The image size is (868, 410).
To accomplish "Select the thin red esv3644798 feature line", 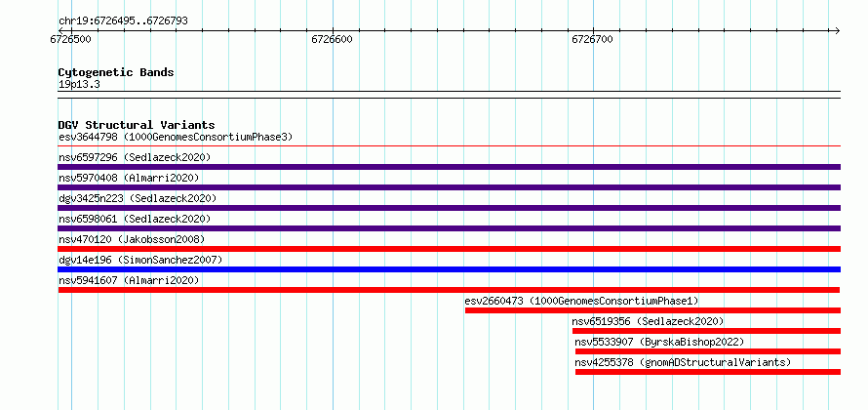I will click(450, 146).
